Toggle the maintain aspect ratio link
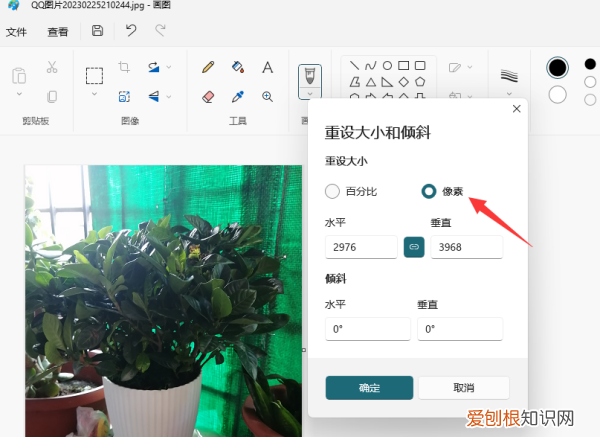The image size is (600, 437). point(414,247)
